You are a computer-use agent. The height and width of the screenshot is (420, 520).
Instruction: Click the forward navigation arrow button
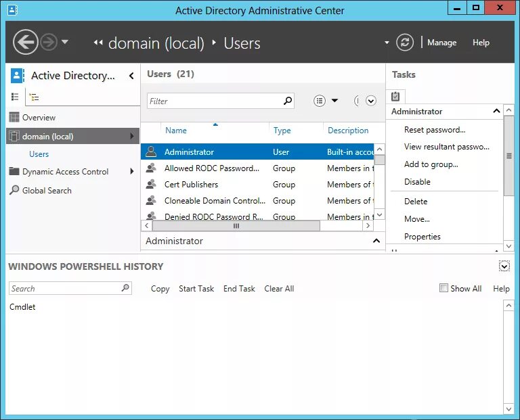(x=49, y=43)
